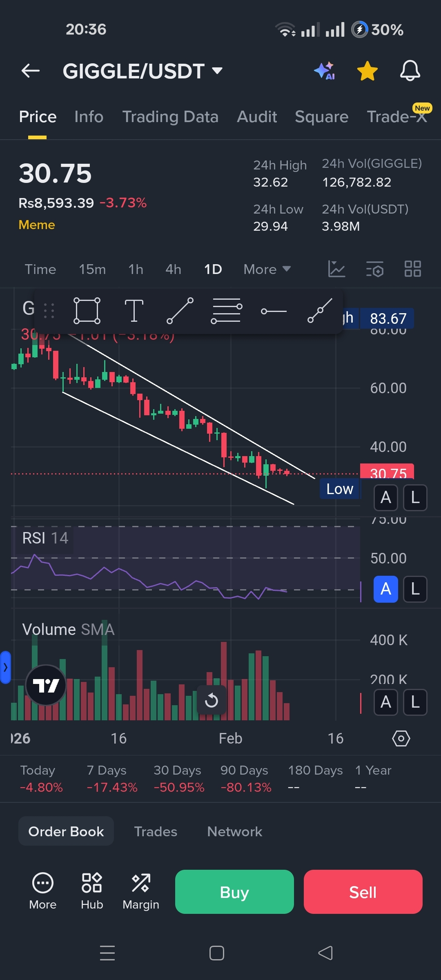The width and height of the screenshot is (441, 980).
Task: Expand the More intervals dropdown
Action: pos(267,269)
